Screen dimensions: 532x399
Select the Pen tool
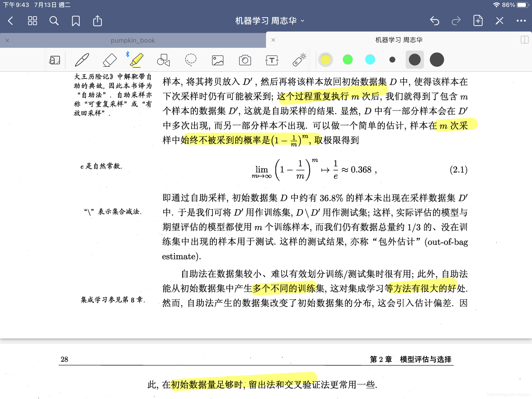coord(82,60)
